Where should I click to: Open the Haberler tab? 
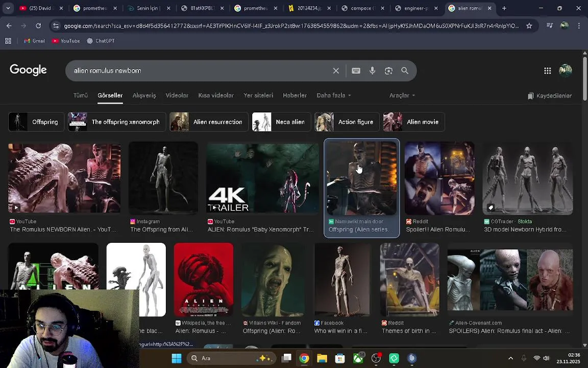[x=295, y=96]
